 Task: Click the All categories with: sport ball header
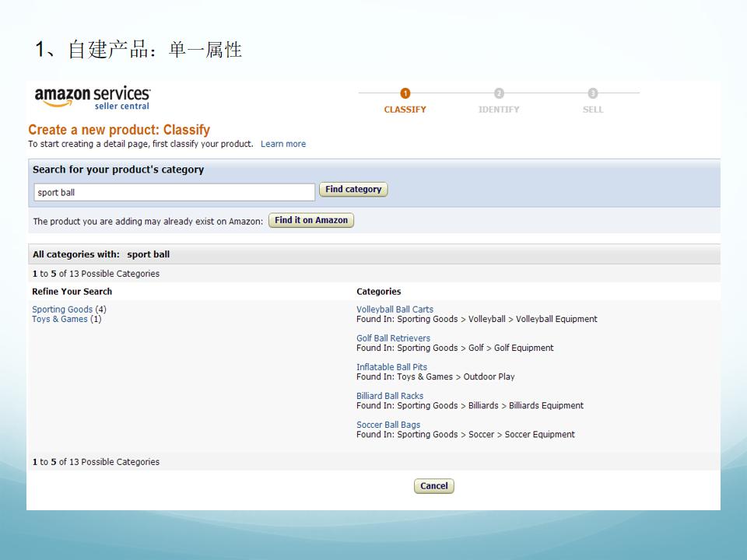(101, 254)
